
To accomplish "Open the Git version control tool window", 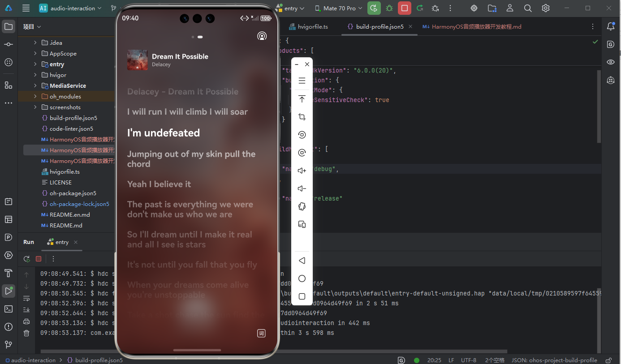I will coord(9,345).
